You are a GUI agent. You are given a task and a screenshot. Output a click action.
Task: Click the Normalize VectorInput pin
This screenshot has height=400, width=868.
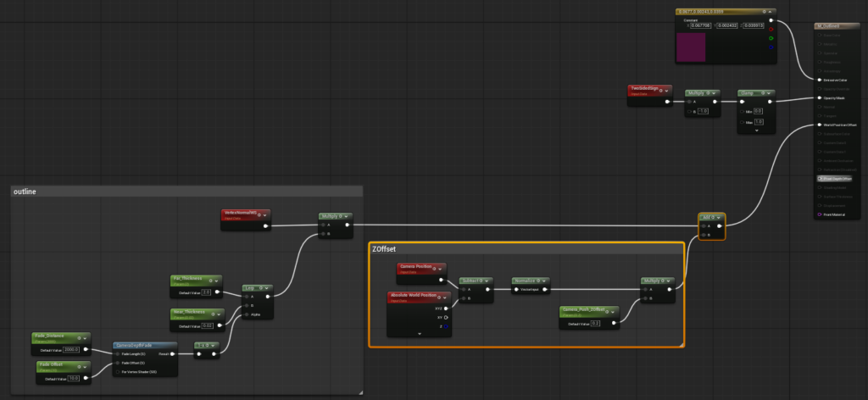pos(516,288)
